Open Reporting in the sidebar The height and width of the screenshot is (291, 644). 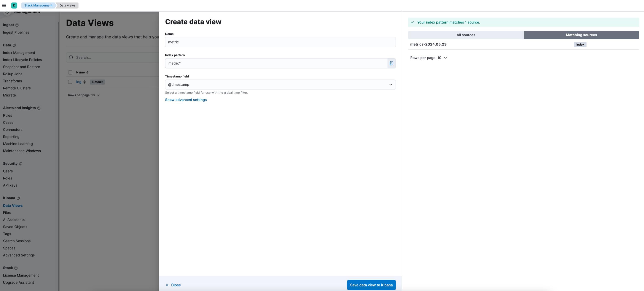click(x=11, y=137)
